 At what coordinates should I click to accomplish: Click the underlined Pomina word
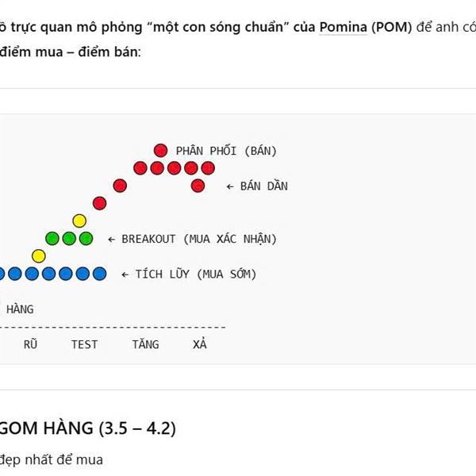tap(343, 28)
